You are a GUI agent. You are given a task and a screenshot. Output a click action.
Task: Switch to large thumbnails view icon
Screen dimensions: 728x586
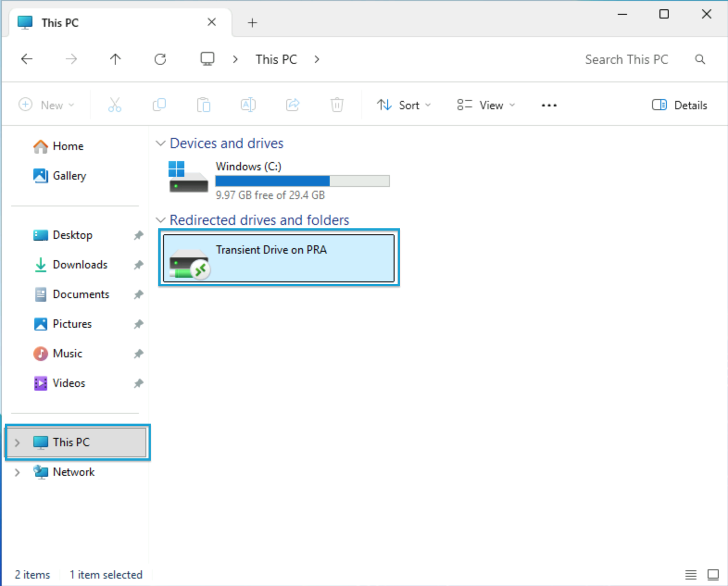[713, 575]
